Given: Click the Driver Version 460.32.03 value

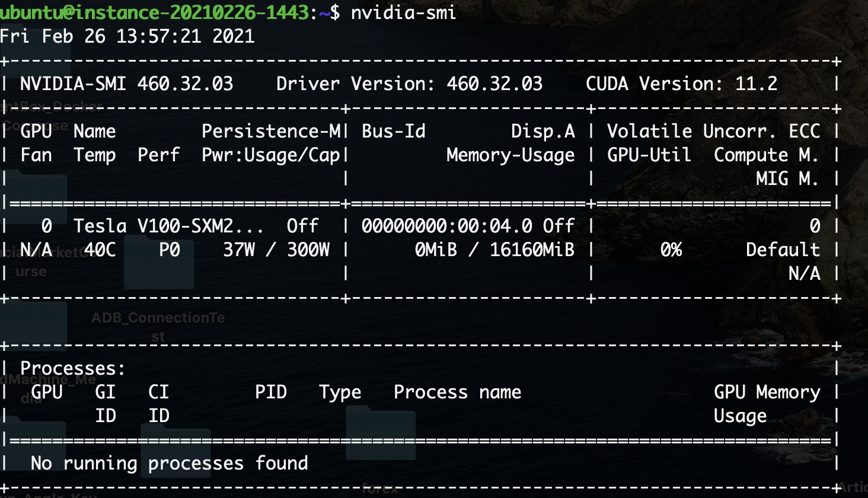Looking at the screenshot, I should coord(494,84).
